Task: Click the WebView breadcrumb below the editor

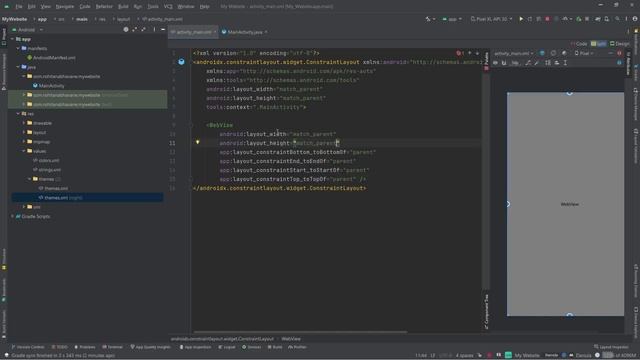Action: [291, 339]
